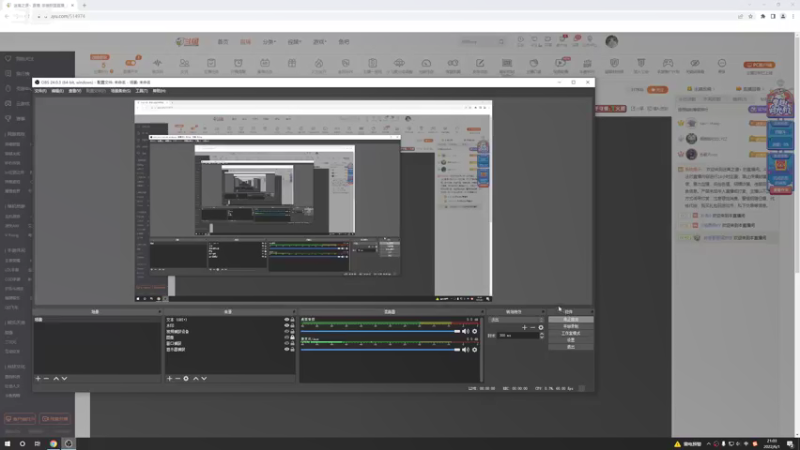
Task: Add a new source with the Sources plus icon
Action: 169,379
